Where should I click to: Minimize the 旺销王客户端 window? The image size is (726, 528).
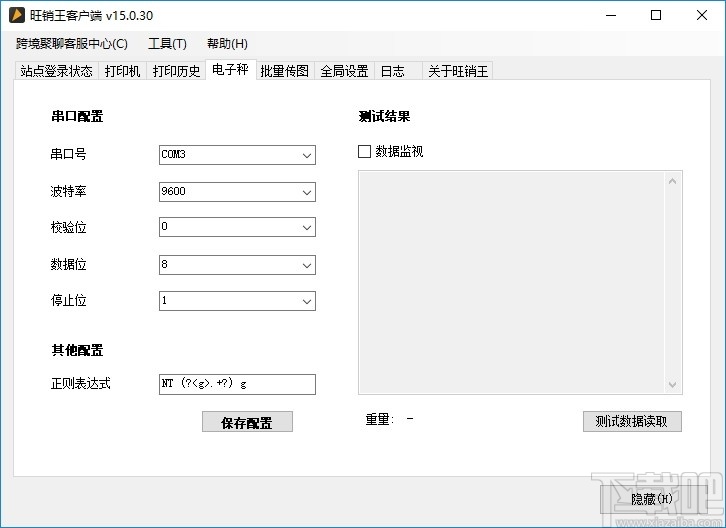click(x=611, y=15)
